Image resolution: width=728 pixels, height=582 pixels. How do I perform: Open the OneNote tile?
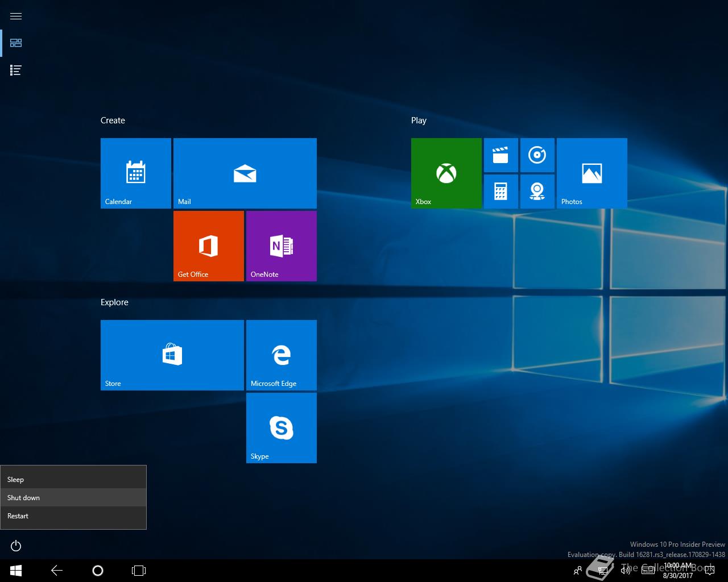click(281, 246)
